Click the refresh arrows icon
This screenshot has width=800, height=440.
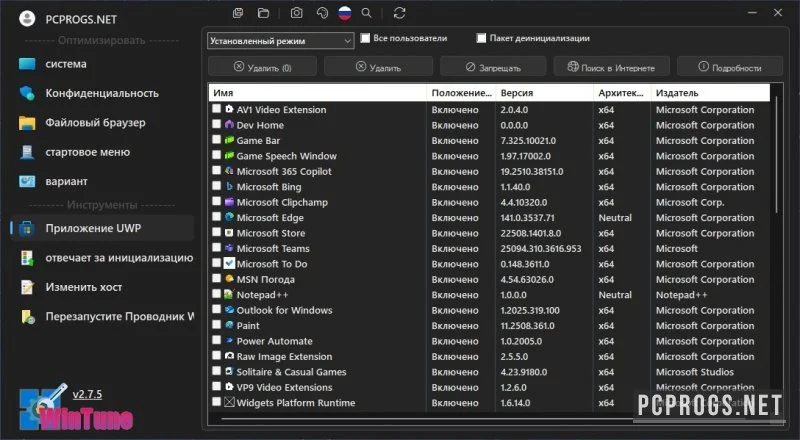click(x=399, y=13)
